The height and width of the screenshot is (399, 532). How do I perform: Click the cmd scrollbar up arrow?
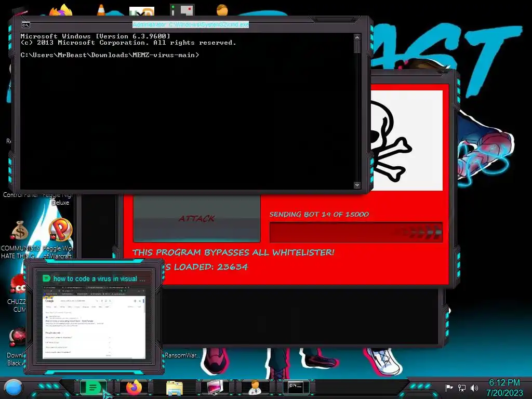(x=357, y=37)
